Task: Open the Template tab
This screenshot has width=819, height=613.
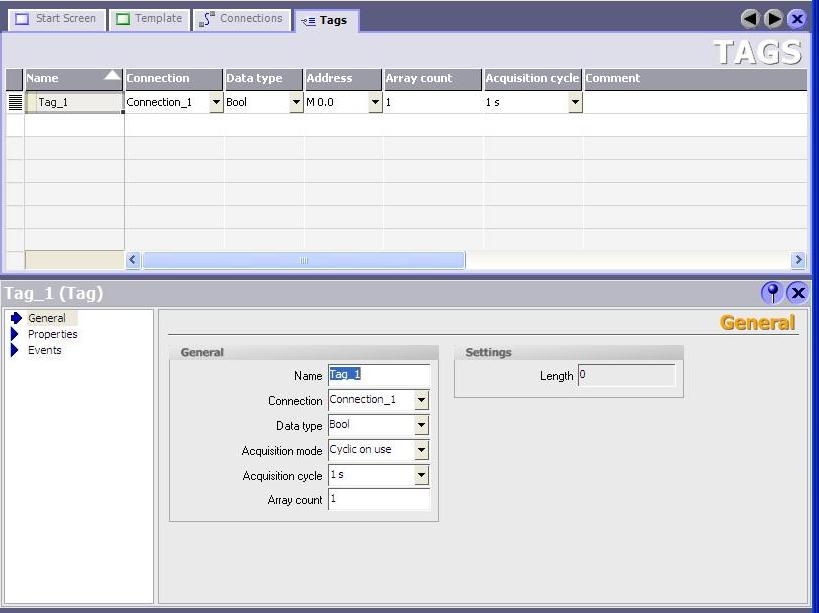Action: point(149,19)
